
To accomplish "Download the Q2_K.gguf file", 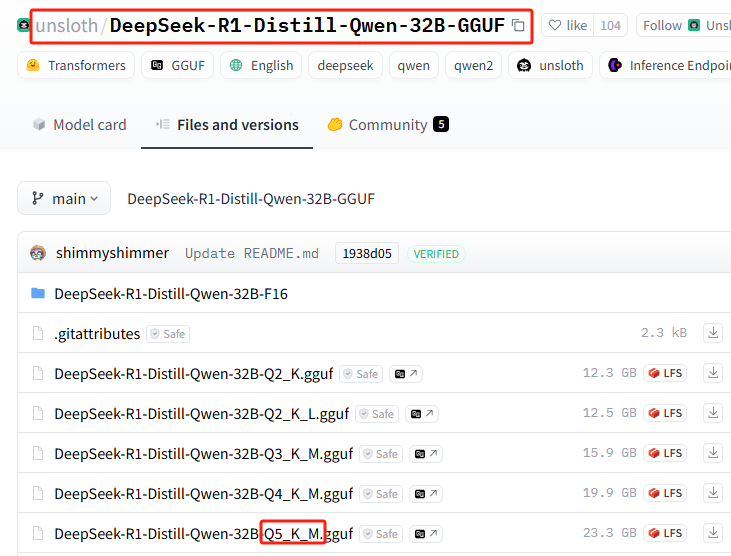I will [x=713, y=373].
